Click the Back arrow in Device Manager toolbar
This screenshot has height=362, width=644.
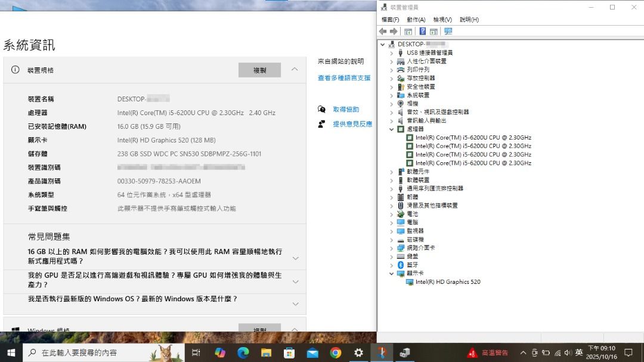click(x=383, y=31)
